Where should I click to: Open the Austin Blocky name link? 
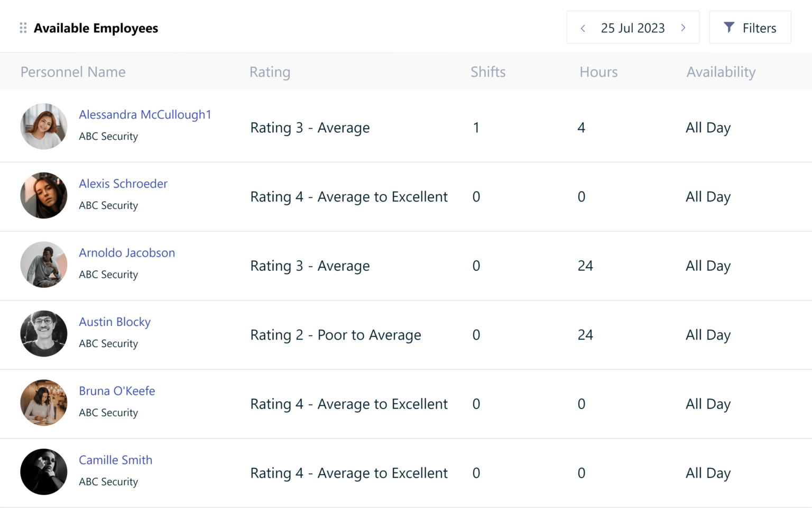(115, 322)
